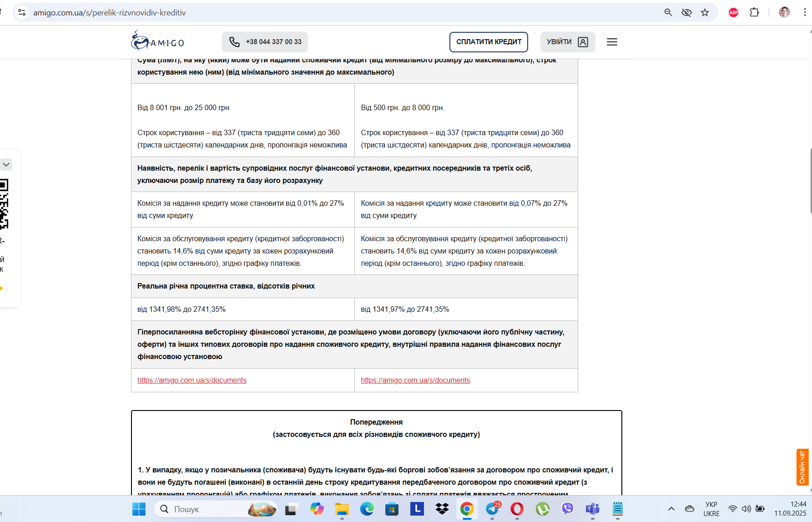Image resolution: width=812 pixels, height=522 pixels.
Task: Open the Chrome extensions puzzle icon
Action: pyautogui.click(x=754, y=12)
